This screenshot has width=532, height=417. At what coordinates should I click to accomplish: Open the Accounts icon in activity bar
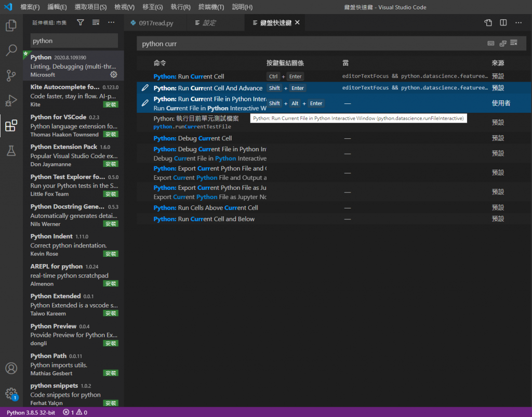(11, 368)
